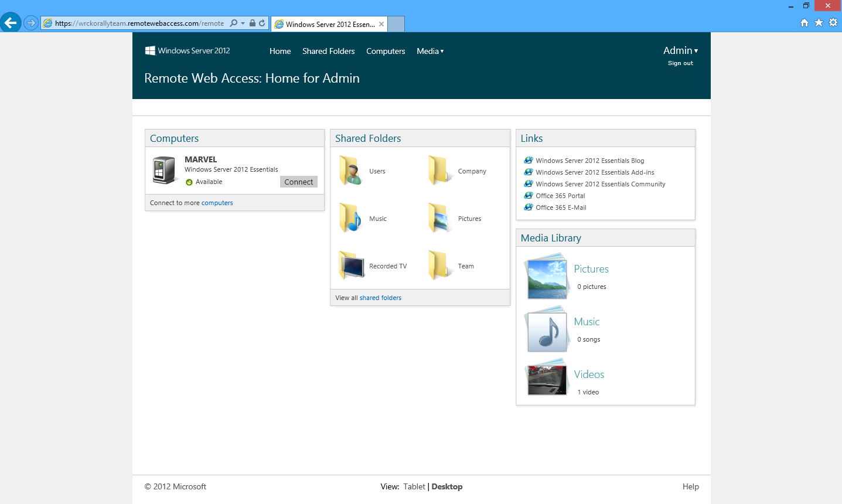The width and height of the screenshot is (842, 504).
Task: Click the icon beside Office 365 E-Mail
Action: tap(529, 207)
